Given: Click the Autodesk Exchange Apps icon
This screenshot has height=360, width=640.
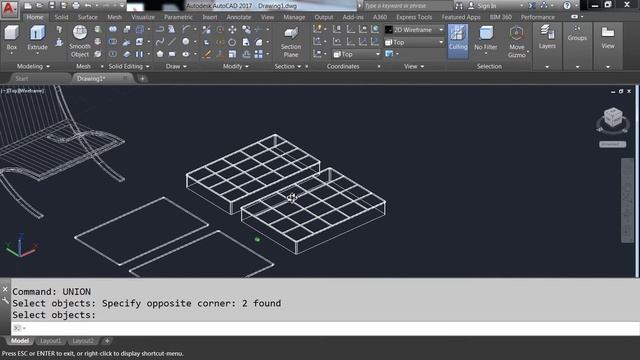Looking at the screenshot, I should (532, 6).
